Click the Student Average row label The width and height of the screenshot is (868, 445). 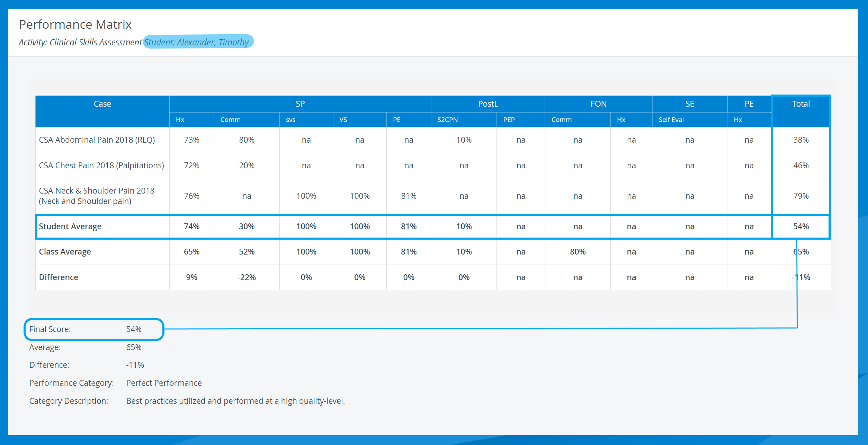pyautogui.click(x=70, y=226)
